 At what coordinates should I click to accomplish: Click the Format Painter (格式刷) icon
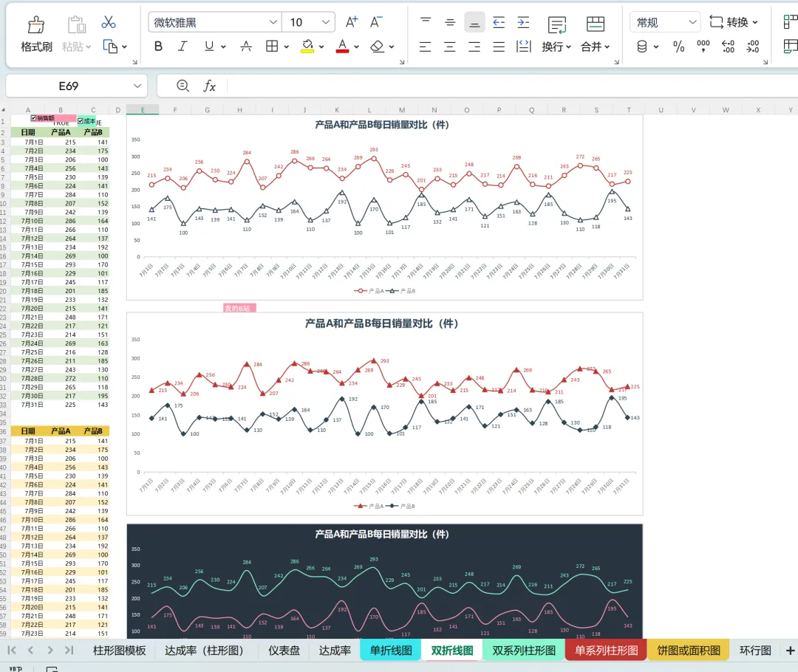[36, 24]
